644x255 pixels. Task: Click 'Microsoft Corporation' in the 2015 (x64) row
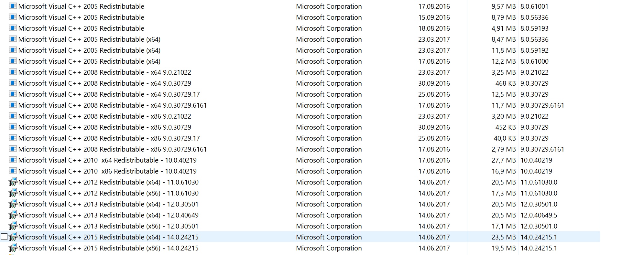(x=329, y=237)
